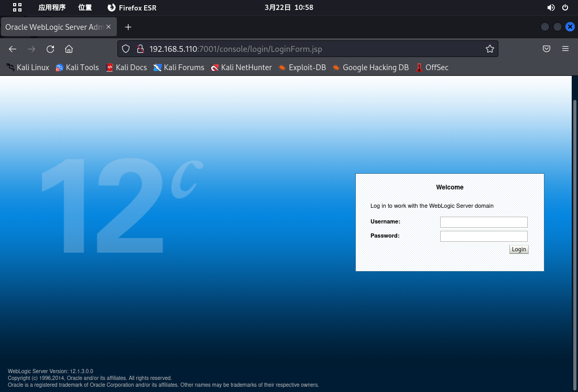Open the 位置 places menu
The height and width of the screenshot is (392, 578).
(85, 7)
